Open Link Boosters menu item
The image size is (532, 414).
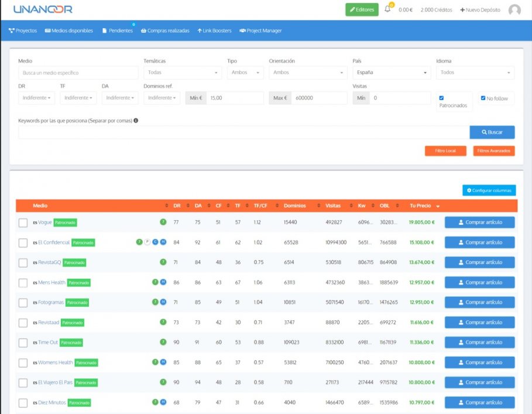(x=214, y=30)
